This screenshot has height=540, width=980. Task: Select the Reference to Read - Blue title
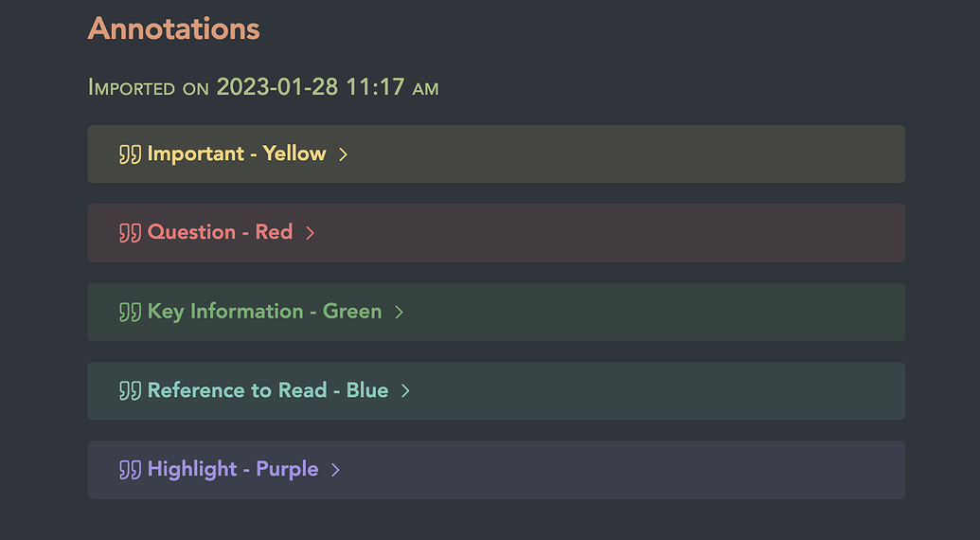[268, 390]
